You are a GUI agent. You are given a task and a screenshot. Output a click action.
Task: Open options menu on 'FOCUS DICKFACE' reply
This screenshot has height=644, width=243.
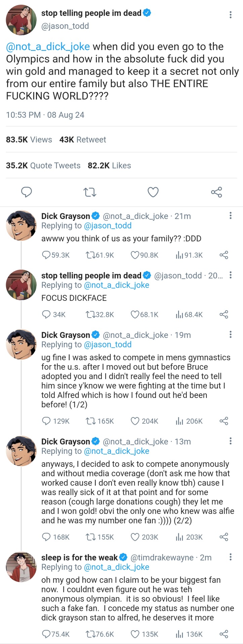(x=230, y=275)
